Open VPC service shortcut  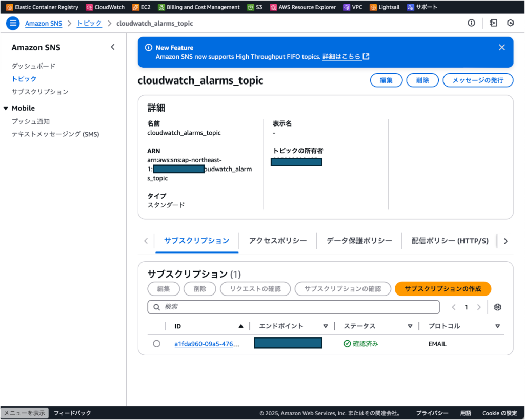(353, 7)
